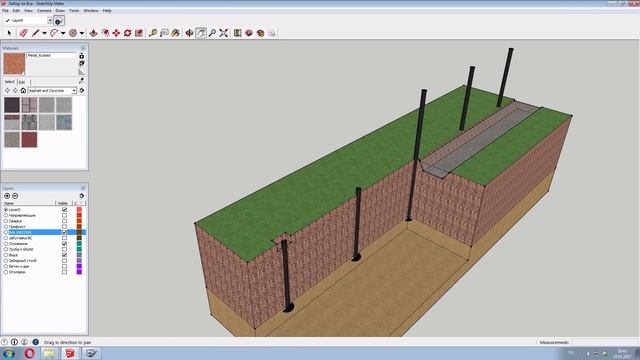This screenshot has height=360, width=640.
Task: Open the Layer0 dropdown in toolbar
Action: (50, 20)
